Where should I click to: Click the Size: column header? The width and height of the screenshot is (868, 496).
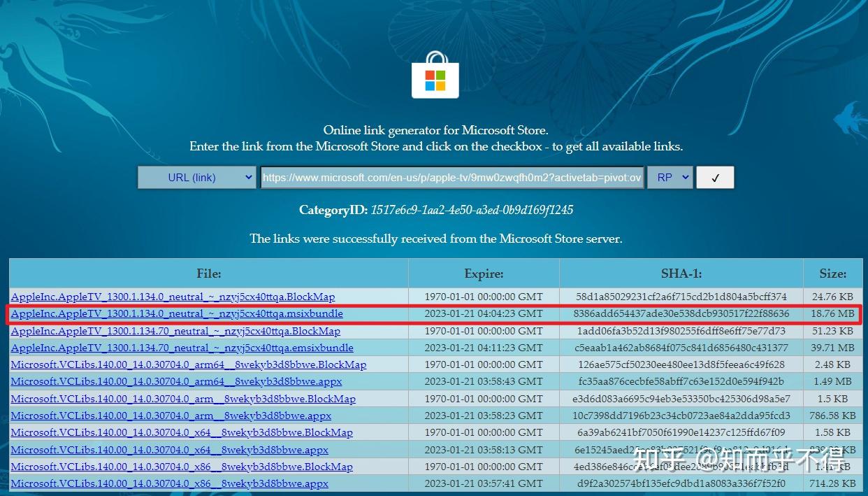click(833, 274)
